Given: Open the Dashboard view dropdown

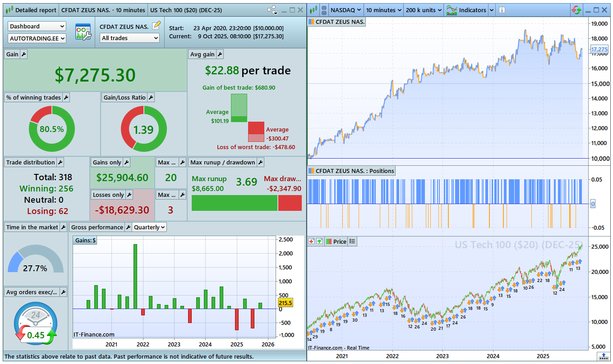Looking at the screenshot, I should [x=37, y=27].
